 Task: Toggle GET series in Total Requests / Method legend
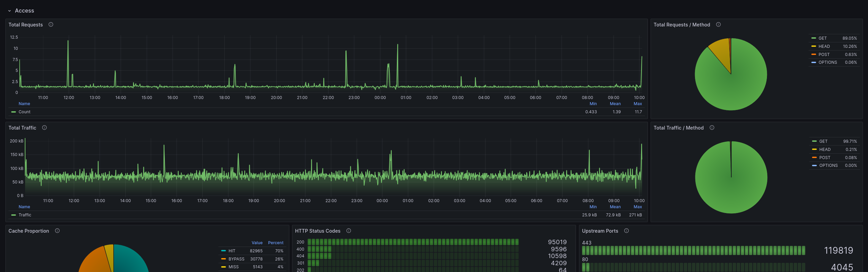[823, 38]
